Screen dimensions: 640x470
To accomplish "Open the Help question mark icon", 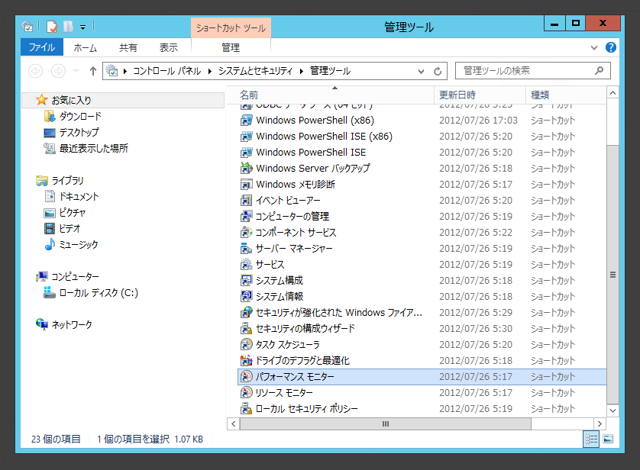I will tap(611, 48).
